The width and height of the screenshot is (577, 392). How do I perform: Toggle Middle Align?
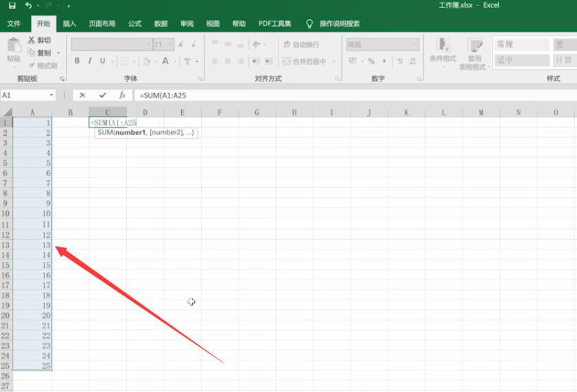click(x=228, y=44)
